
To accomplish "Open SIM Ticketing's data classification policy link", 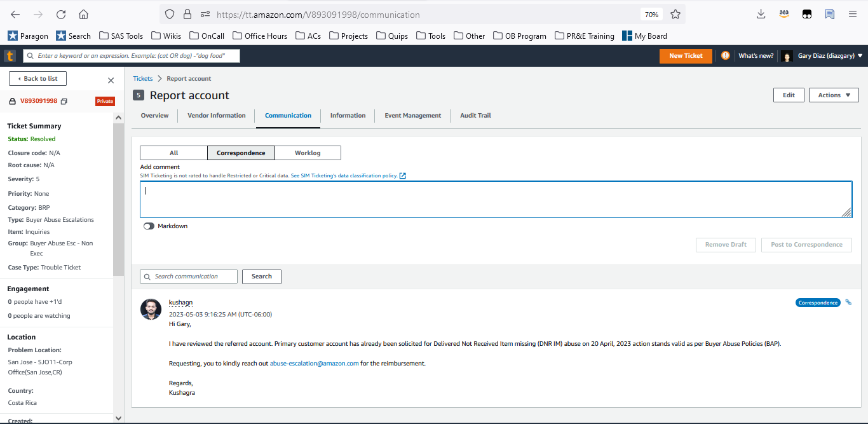I will point(344,175).
